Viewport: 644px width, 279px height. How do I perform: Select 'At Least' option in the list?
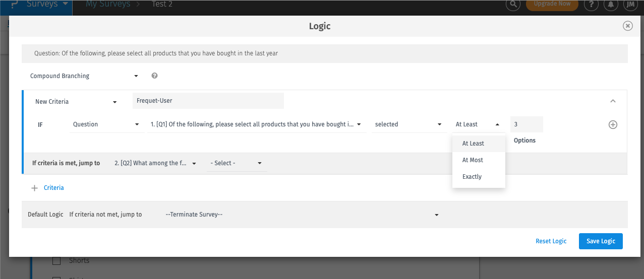pos(473,144)
